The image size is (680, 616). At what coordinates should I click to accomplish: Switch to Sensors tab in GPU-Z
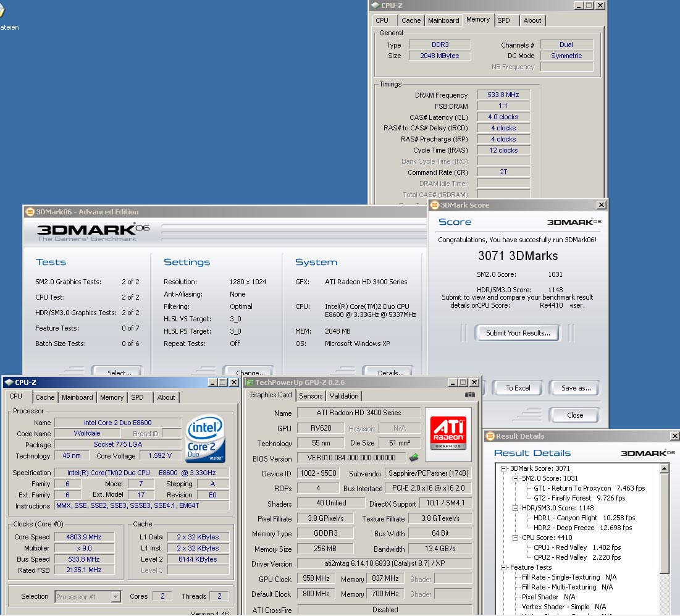(x=311, y=395)
